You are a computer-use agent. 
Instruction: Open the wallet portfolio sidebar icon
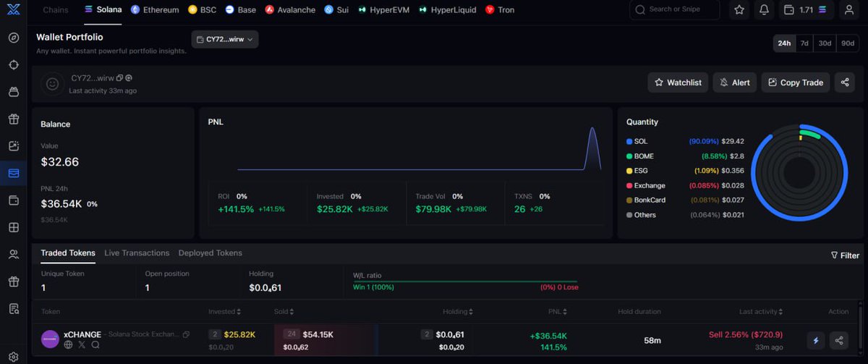(x=14, y=173)
